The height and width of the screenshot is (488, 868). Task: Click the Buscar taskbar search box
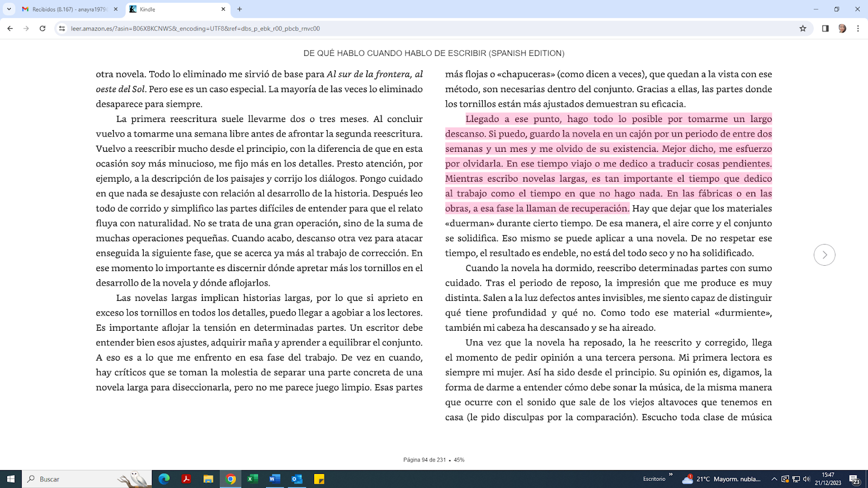click(87, 479)
